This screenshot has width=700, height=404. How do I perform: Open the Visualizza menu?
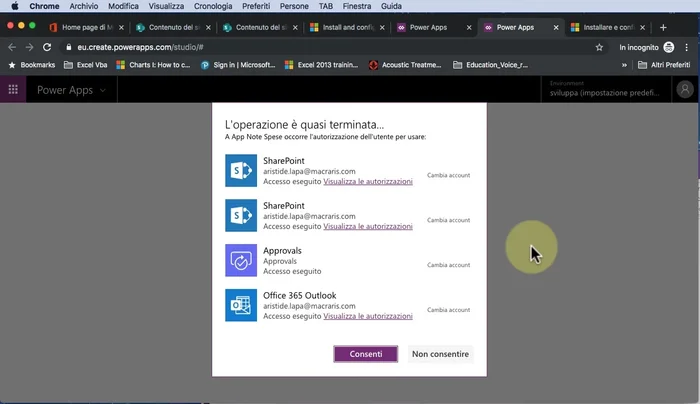point(166,6)
